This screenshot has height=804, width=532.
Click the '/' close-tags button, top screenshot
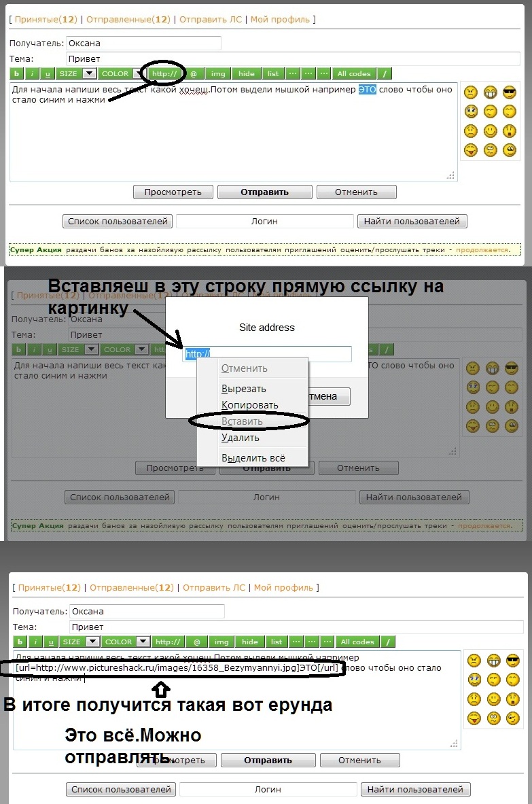pyautogui.click(x=385, y=74)
